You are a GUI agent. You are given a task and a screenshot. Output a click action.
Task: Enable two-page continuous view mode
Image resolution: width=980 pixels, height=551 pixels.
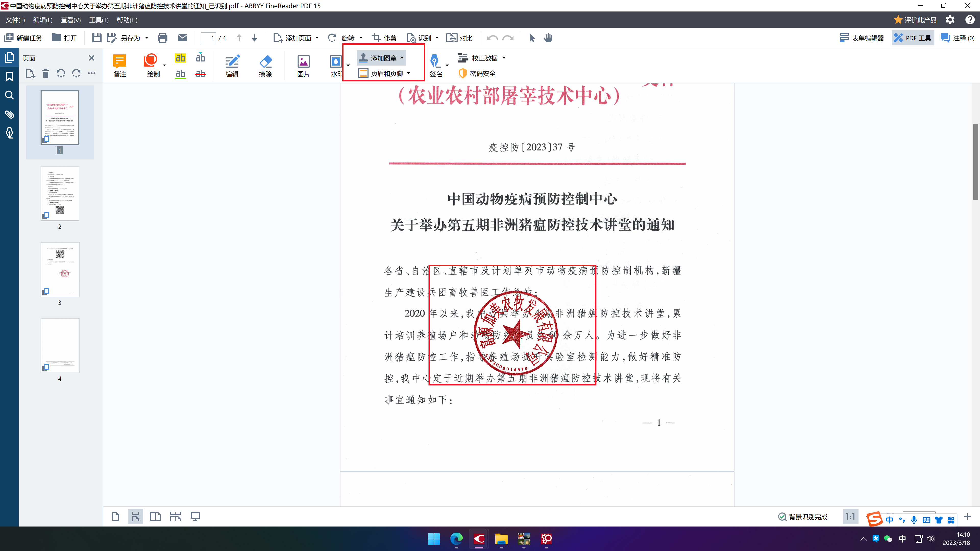tap(175, 516)
